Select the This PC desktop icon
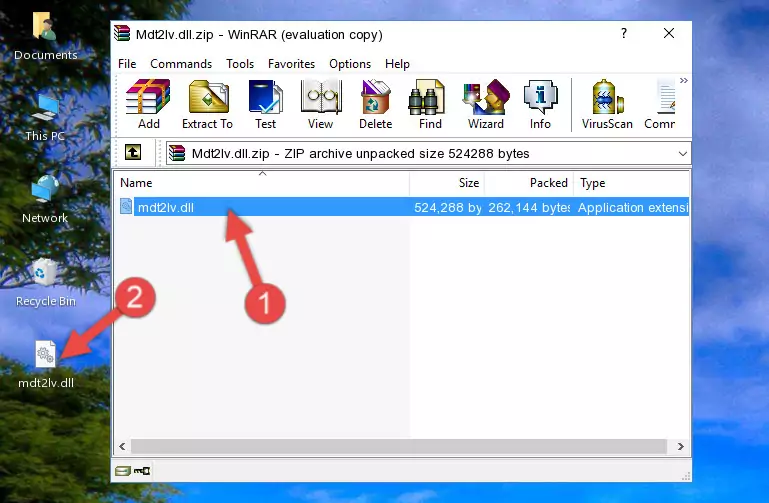The height and width of the screenshot is (503, 769). tap(45, 118)
